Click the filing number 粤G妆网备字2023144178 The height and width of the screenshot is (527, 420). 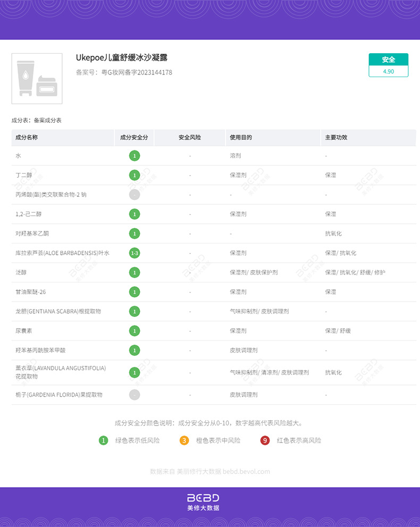[137, 72]
